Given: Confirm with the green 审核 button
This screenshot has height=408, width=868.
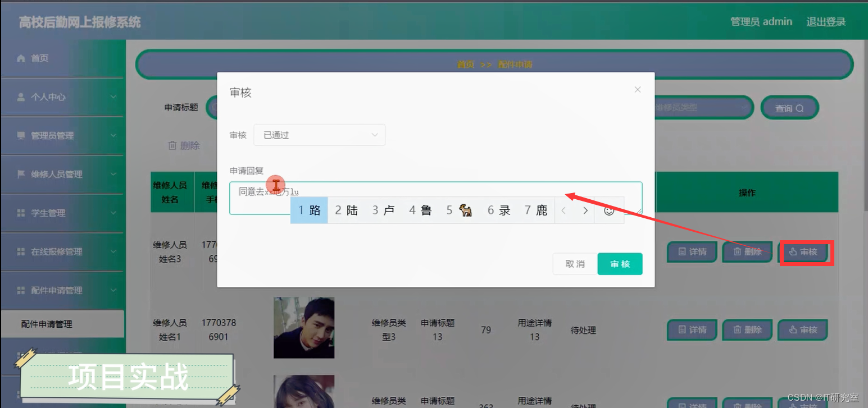Looking at the screenshot, I should (x=620, y=264).
